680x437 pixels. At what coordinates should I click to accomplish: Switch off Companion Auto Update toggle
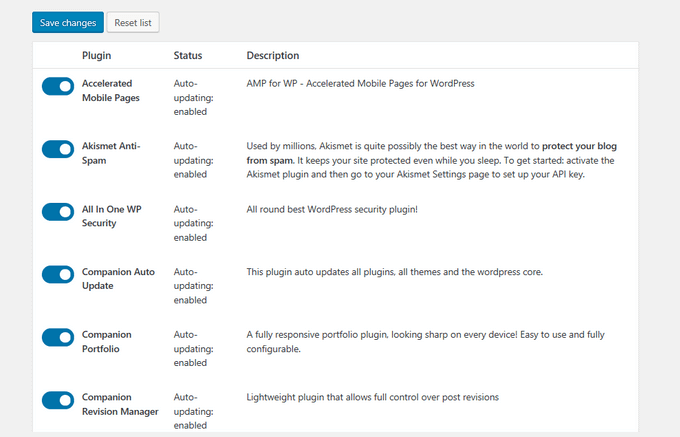tap(58, 274)
